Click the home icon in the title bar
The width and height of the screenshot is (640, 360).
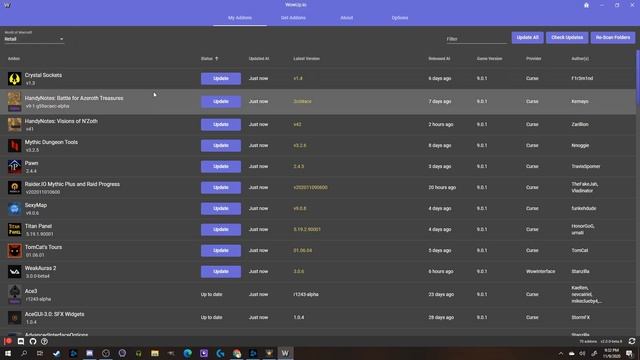pos(586,5)
